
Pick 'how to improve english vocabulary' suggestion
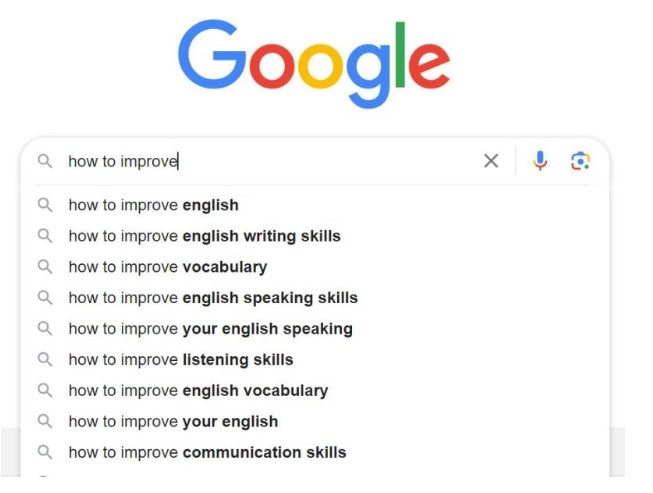point(315,390)
